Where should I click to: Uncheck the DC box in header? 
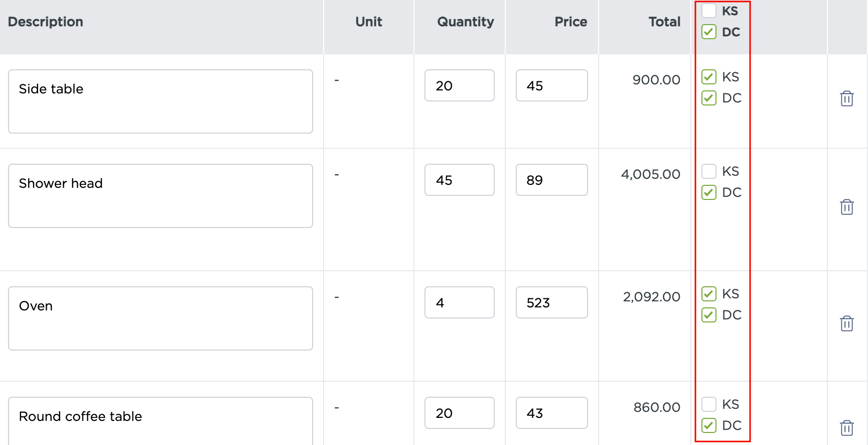pyautogui.click(x=709, y=32)
